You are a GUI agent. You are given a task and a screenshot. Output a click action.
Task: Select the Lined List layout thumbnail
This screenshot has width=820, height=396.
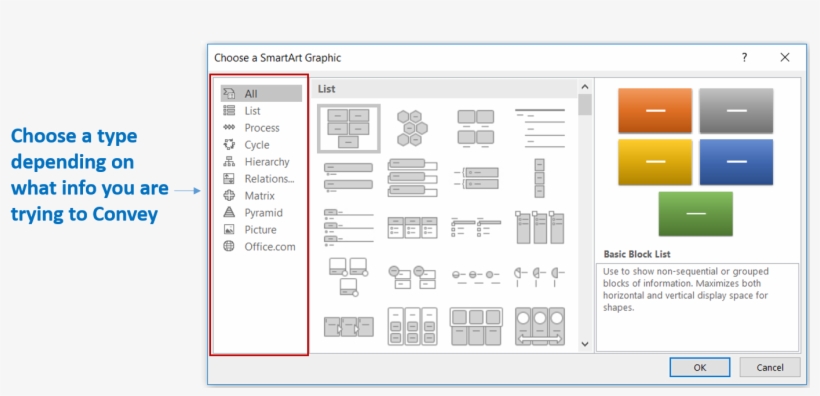click(540, 128)
